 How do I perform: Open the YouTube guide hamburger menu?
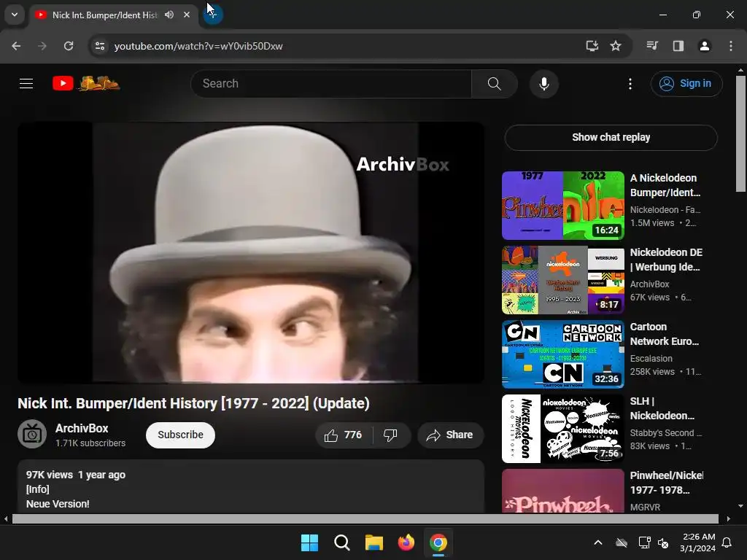coord(26,84)
